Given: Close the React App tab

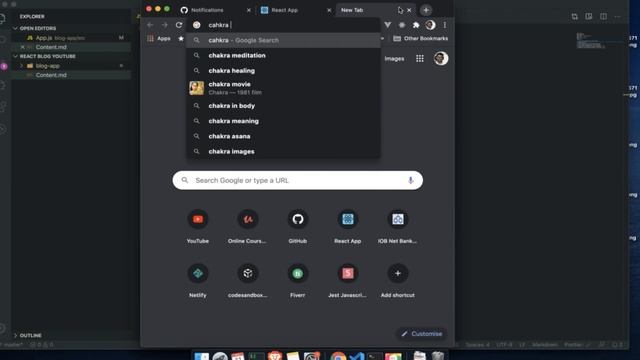Looking at the screenshot, I should point(329,10).
